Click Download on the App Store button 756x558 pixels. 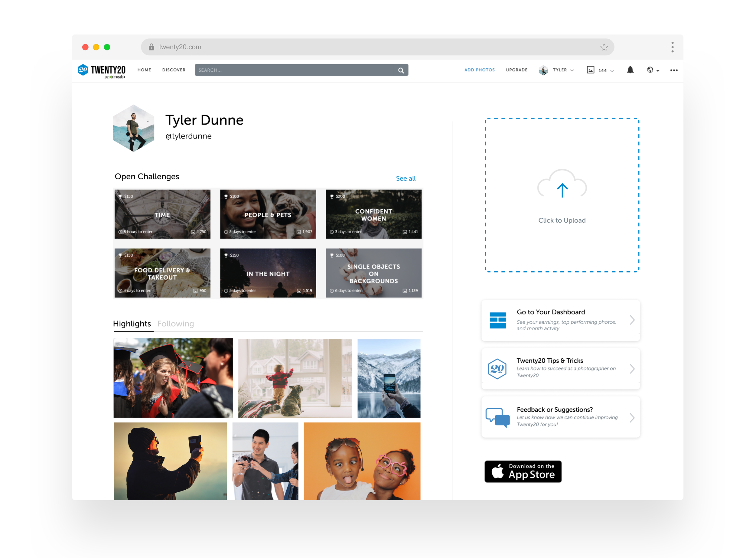click(523, 471)
